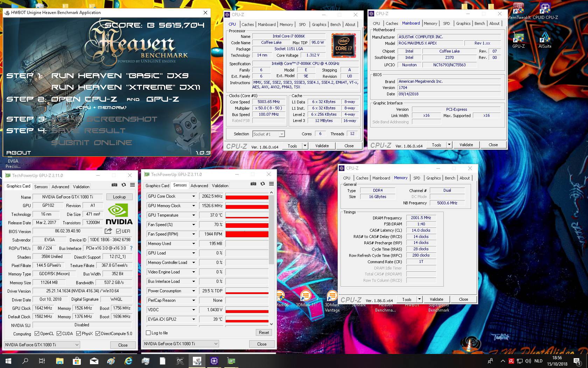This screenshot has height=368, width=588.
Task: Click RUN HEAVEN "XTREME" DX11
Action: click(126, 87)
